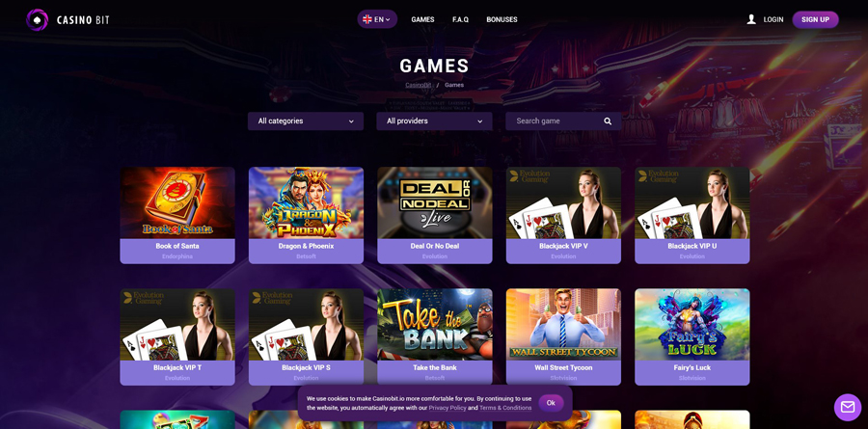Open the F.A.Q menu item

(x=461, y=19)
